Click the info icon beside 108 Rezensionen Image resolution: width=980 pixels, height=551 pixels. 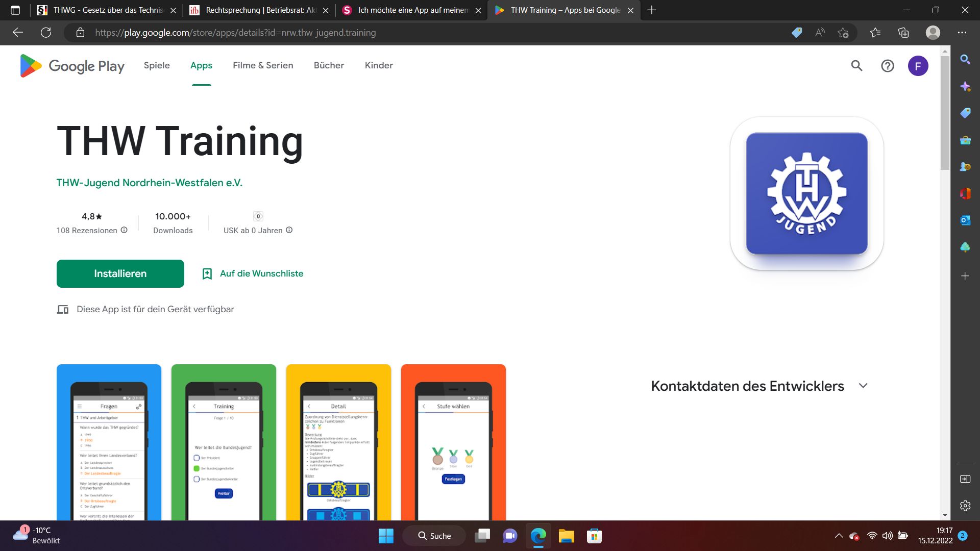(124, 230)
